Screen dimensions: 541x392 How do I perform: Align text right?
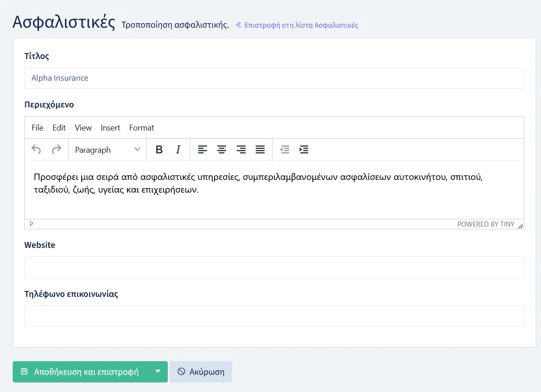point(241,150)
